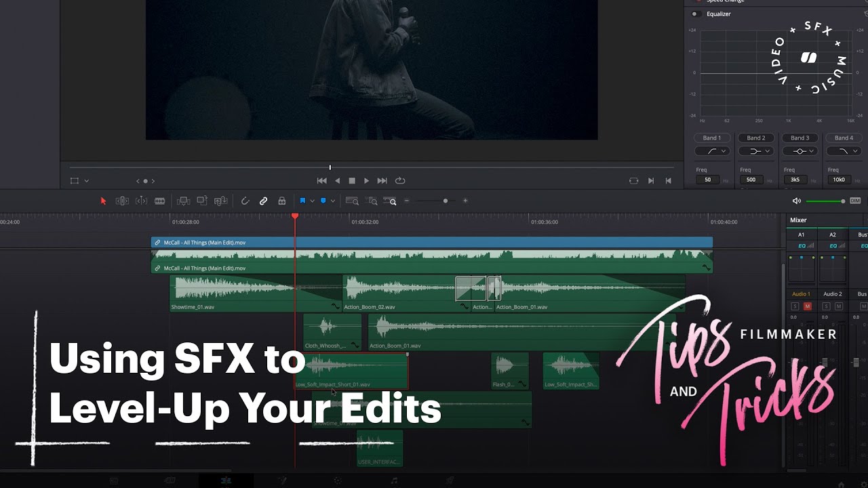The image size is (868, 488).
Task: Solo the Audio 1 mixer channel
Action: click(x=795, y=306)
